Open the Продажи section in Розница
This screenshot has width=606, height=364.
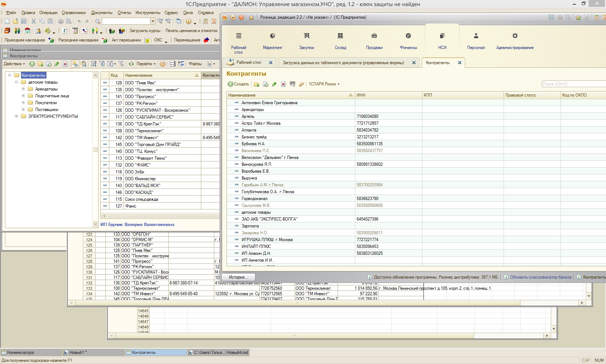[374, 41]
